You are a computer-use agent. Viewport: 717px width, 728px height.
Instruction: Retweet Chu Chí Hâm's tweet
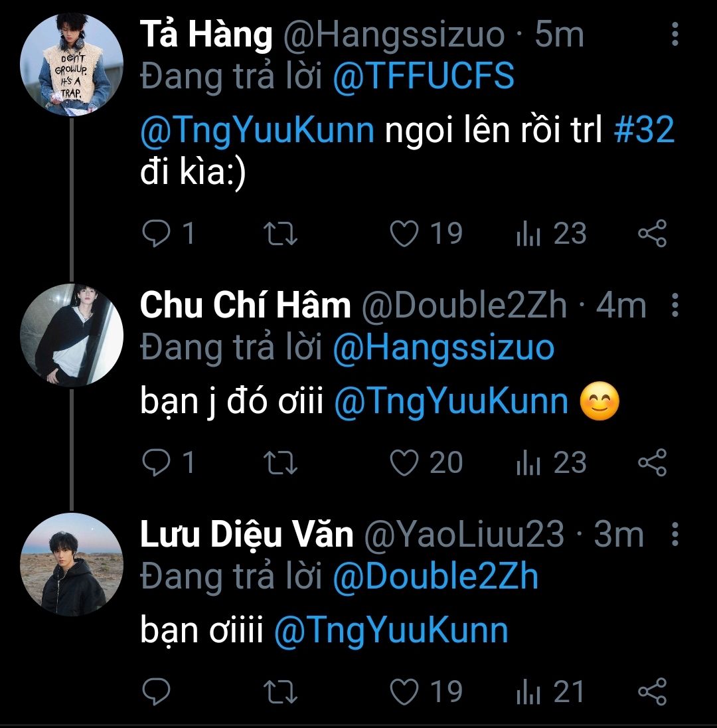[x=281, y=463]
